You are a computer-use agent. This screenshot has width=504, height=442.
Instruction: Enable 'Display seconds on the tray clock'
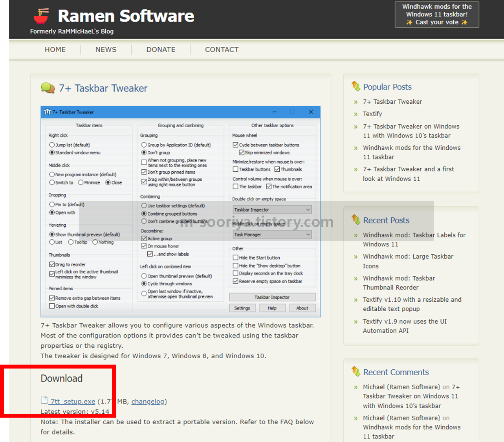pyautogui.click(x=236, y=273)
